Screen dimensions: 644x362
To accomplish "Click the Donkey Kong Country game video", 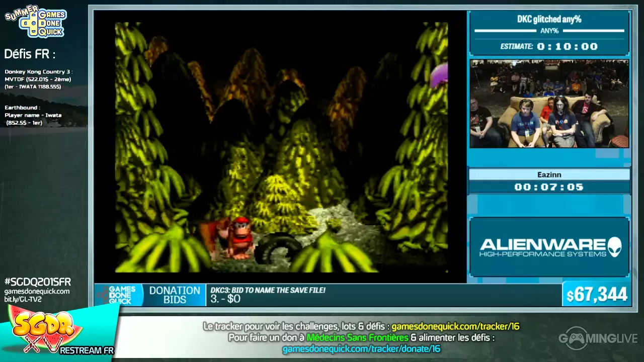I will point(281,147).
